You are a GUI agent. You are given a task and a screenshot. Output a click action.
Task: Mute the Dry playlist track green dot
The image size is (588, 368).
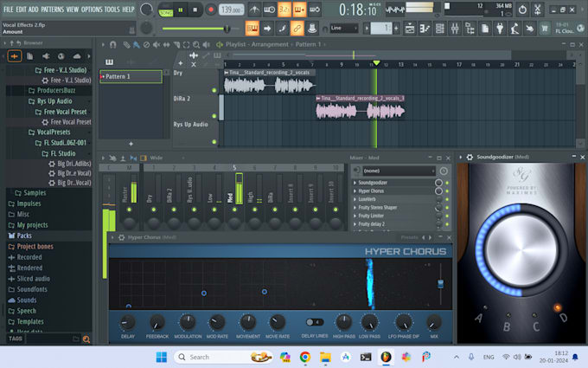click(x=214, y=91)
